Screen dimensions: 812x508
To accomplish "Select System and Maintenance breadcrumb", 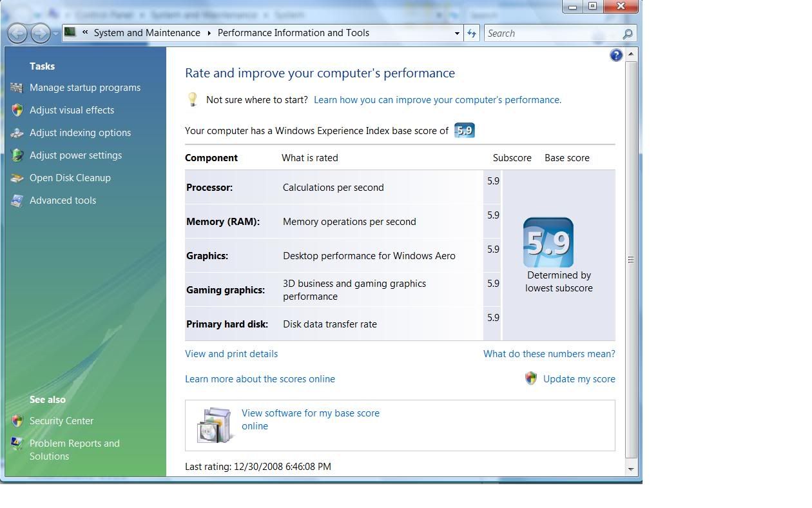I will [x=147, y=33].
